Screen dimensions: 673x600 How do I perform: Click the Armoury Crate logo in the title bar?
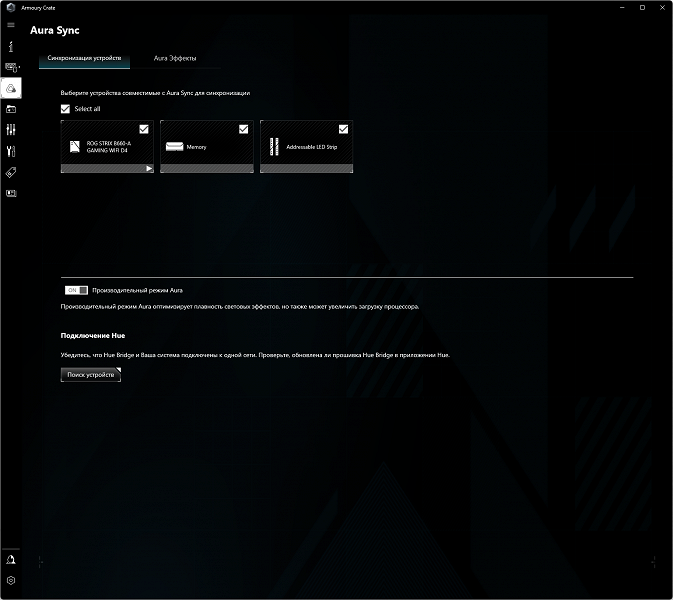(11, 7)
